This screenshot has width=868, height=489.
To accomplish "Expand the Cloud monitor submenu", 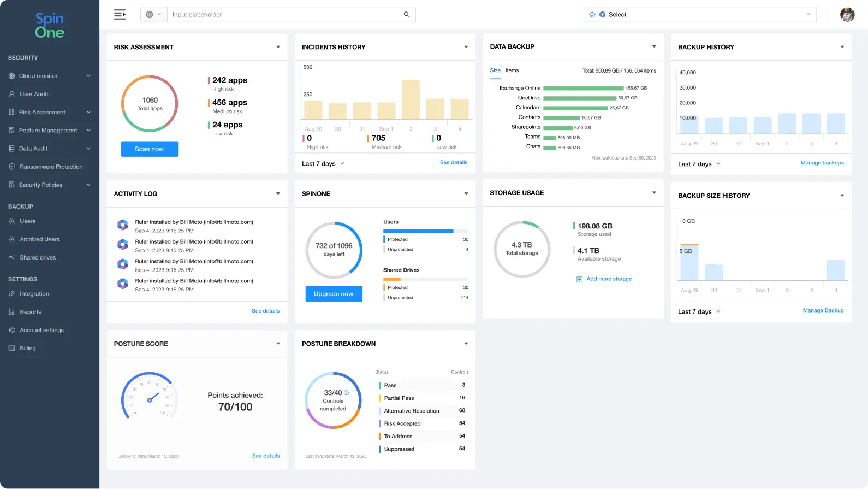I will 88,76.
